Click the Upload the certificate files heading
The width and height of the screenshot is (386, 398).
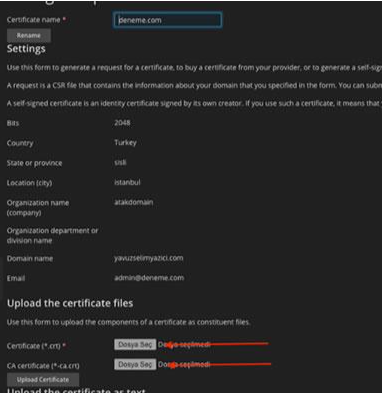click(70, 303)
